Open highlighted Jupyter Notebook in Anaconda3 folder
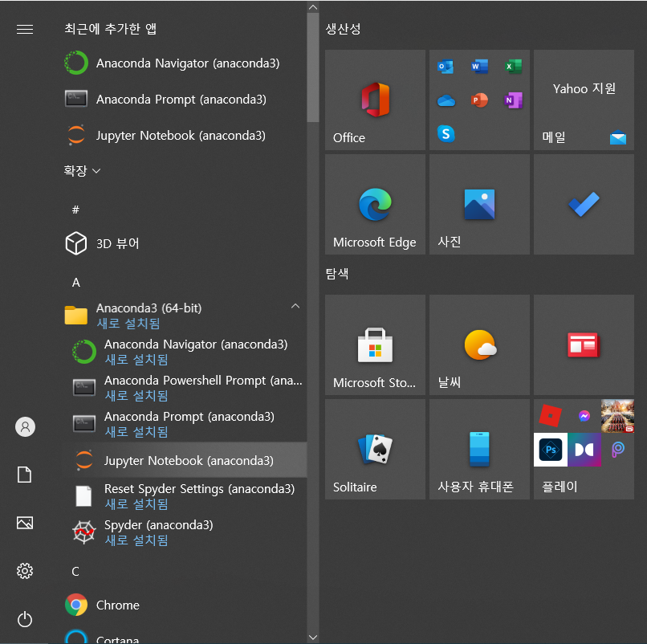 tap(184, 460)
